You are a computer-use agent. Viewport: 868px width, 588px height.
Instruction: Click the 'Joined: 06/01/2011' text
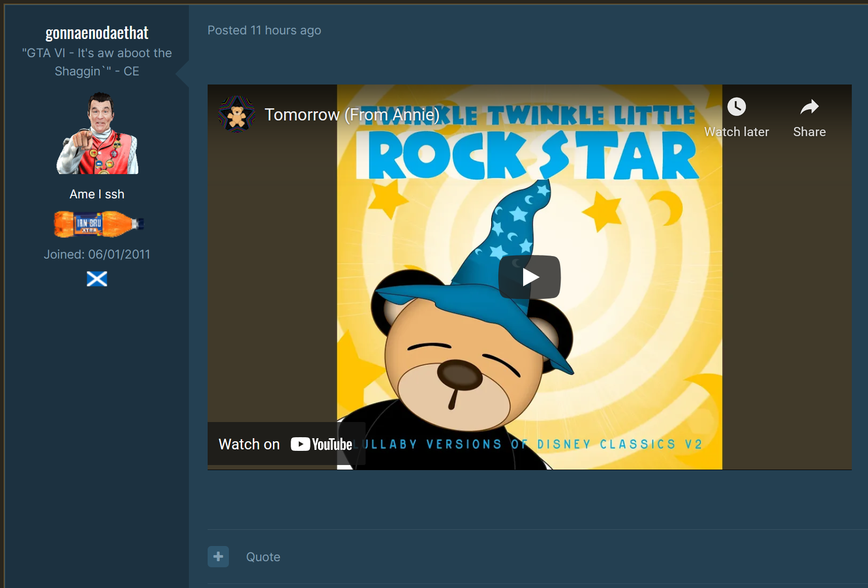coord(97,254)
